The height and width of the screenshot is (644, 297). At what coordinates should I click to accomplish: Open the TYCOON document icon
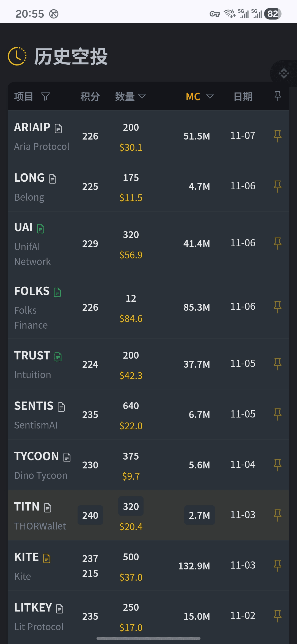67,457
